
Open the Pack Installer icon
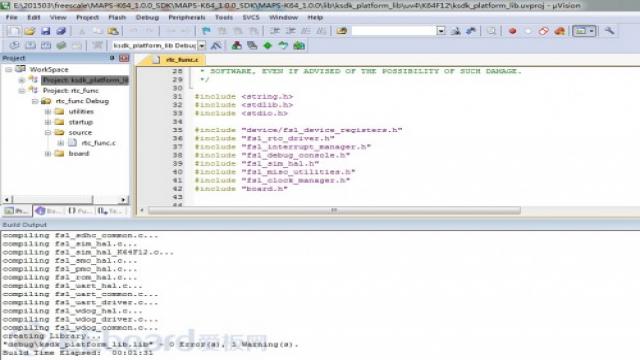pyautogui.click(x=299, y=46)
